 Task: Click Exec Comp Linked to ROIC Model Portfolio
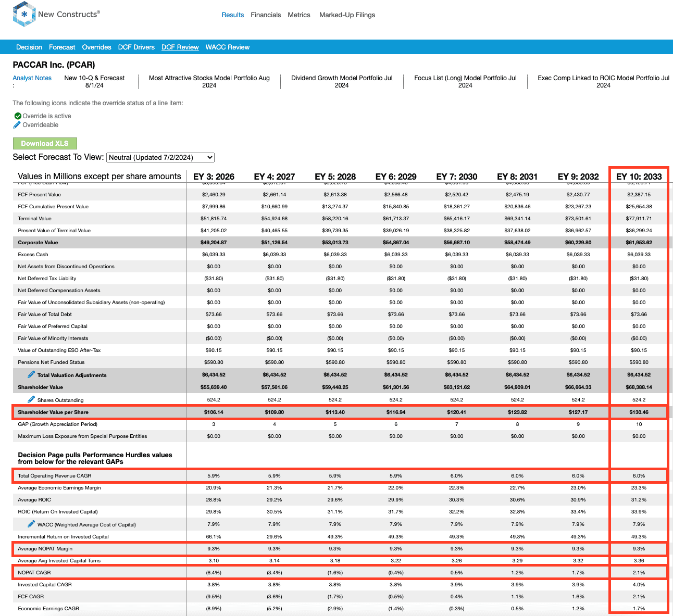coord(603,82)
